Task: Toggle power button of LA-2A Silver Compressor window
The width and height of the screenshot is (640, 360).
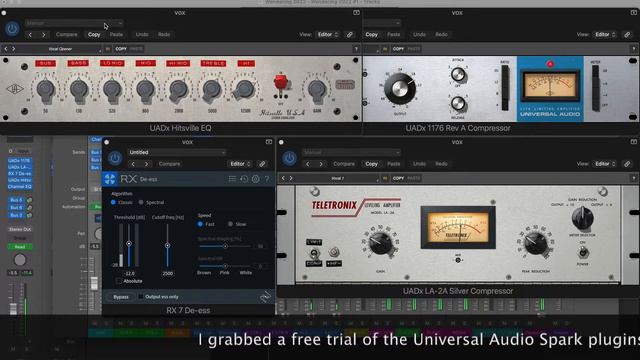Action: (x=289, y=158)
